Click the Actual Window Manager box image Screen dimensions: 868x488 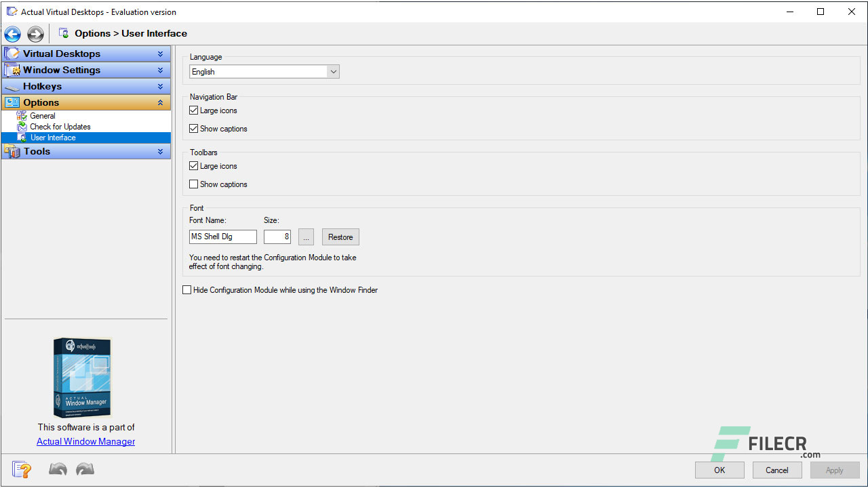[82, 378]
